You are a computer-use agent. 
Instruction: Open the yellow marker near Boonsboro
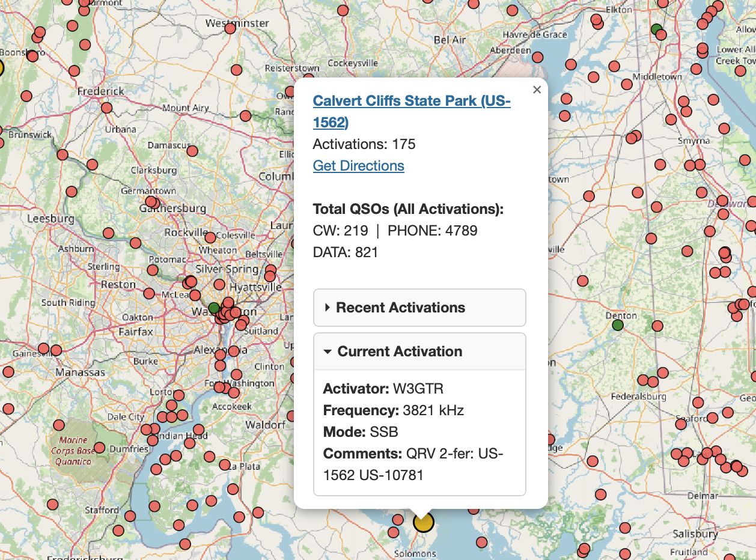tap(0, 68)
